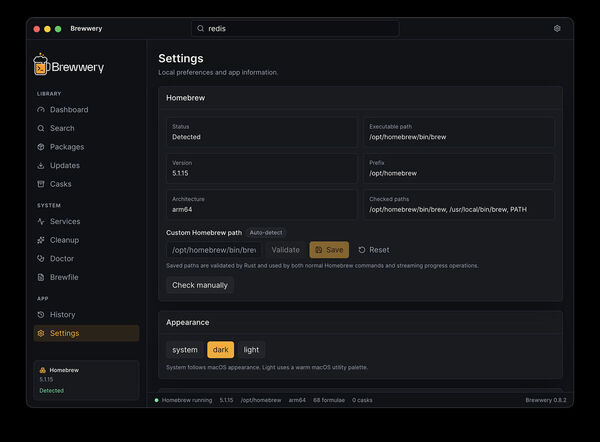Image resolution: width=600 pixels, height=442 pixels.
Task: Click the Checked paths value
Action: click(448, 210)
